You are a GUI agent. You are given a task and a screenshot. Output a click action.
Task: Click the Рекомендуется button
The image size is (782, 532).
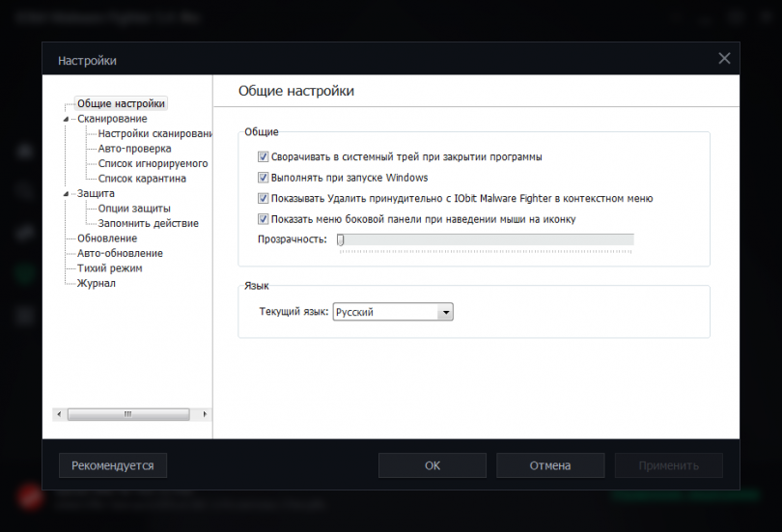pyautogui.click(x=113, y=465)
